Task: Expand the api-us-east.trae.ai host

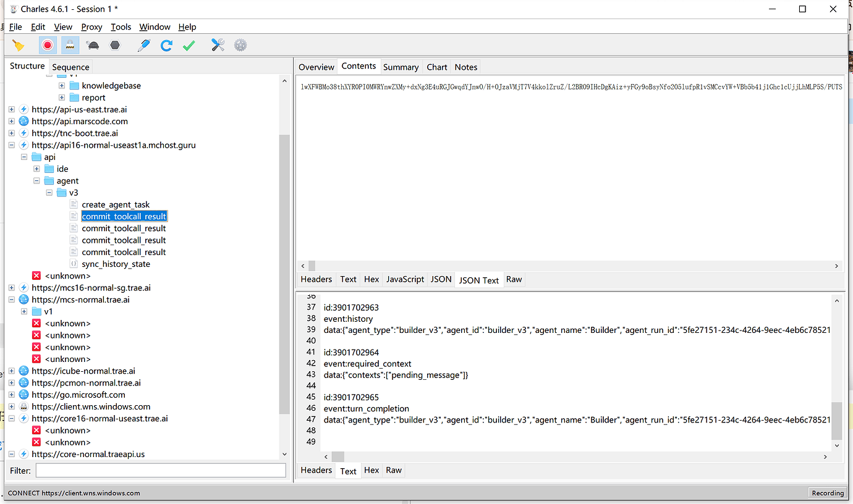Action: pos(12,109)
